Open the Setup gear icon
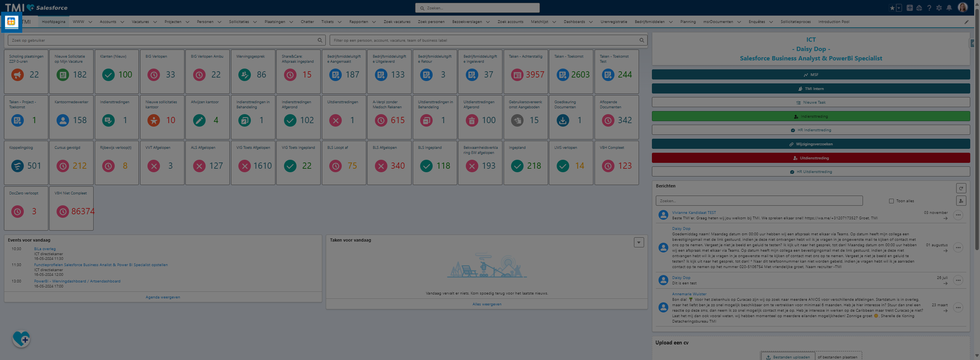The image size is (980, 360). coord(939,8)
